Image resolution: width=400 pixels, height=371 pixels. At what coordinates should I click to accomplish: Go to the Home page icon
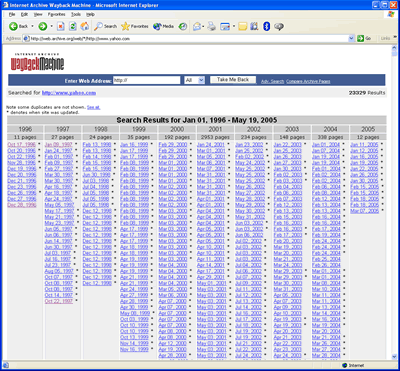[85, 26]
